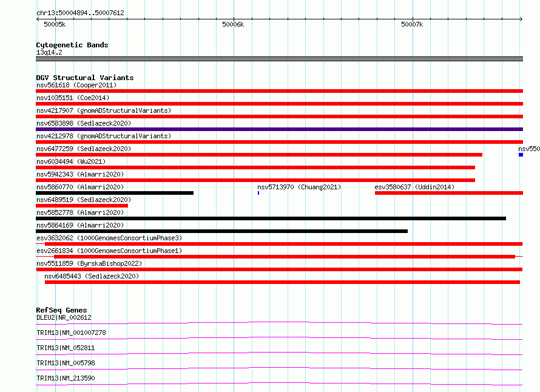
Task: Open nsv6489519 (Sedlazeck2020) label
Action: coord(84,200)
